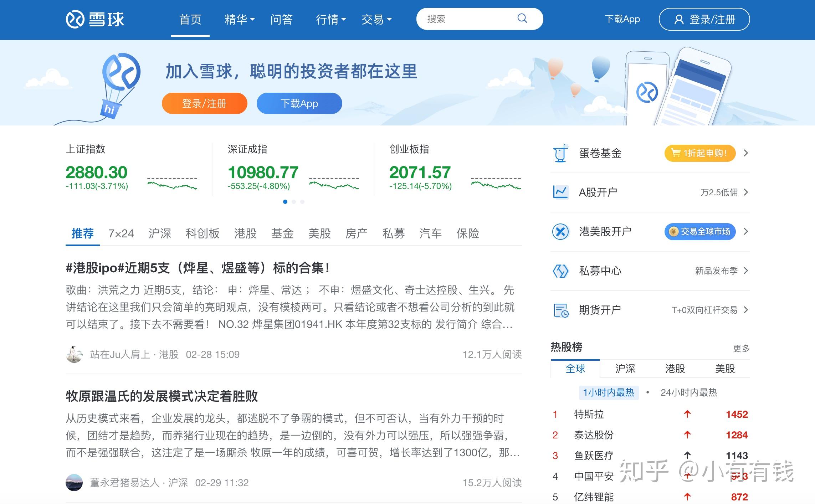Screen dimensions: 815x504
Task: Go to 首页 in top navigation
Action: pos(190,19)
